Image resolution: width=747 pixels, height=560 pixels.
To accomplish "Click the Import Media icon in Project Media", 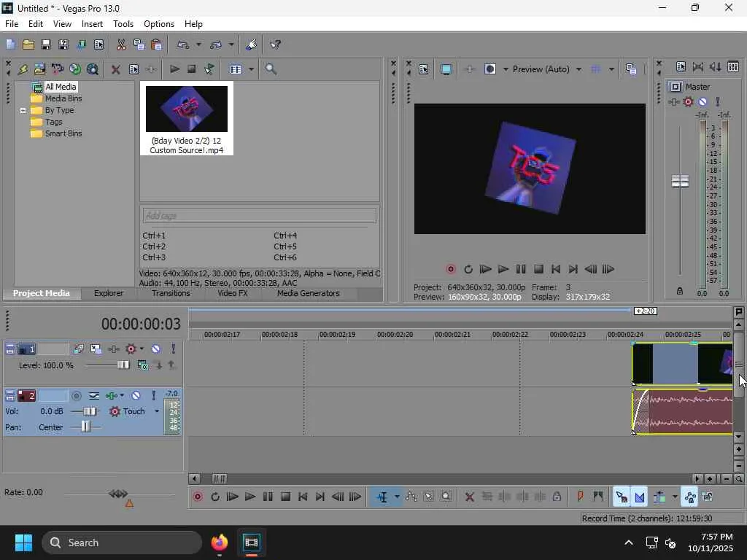I will (x=39, y=69).
